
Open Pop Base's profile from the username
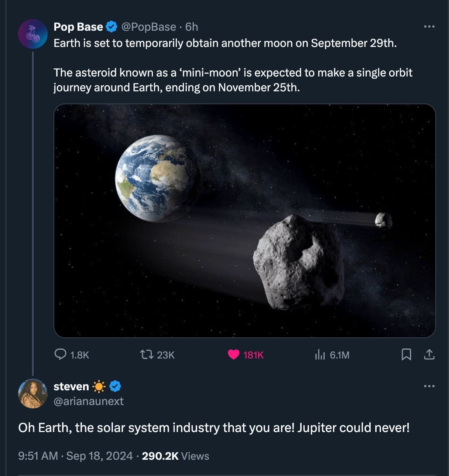(x=78, y=26)
